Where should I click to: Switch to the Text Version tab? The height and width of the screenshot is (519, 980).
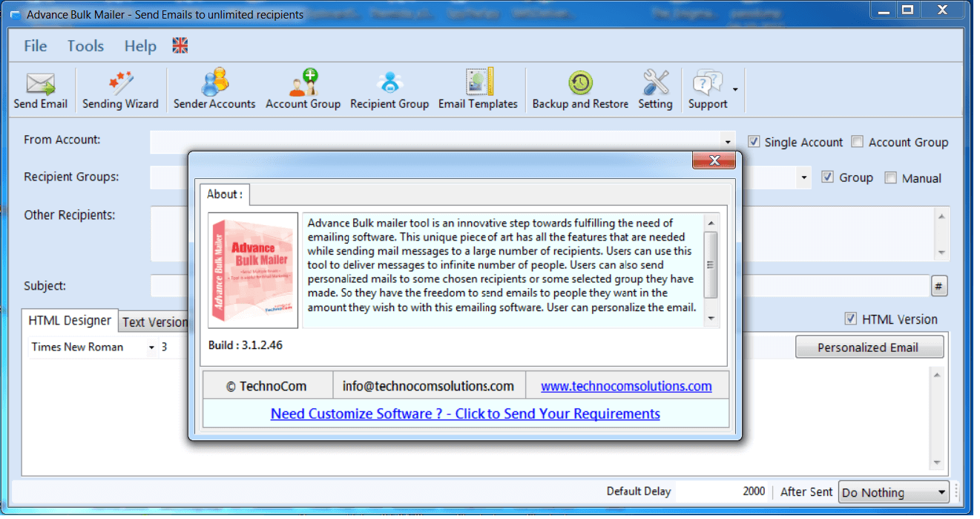[154, 322]
